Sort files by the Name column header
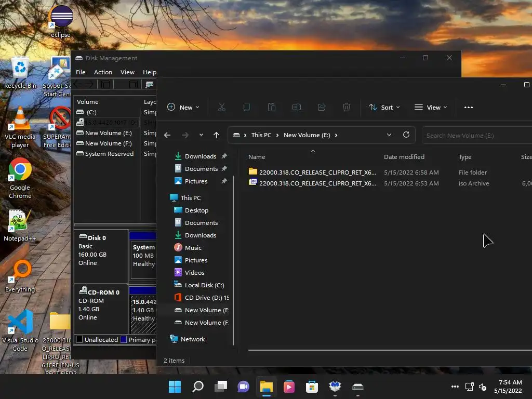Image resolution: width=532 pixels, height=399 pixels. (x=257, y=157)
